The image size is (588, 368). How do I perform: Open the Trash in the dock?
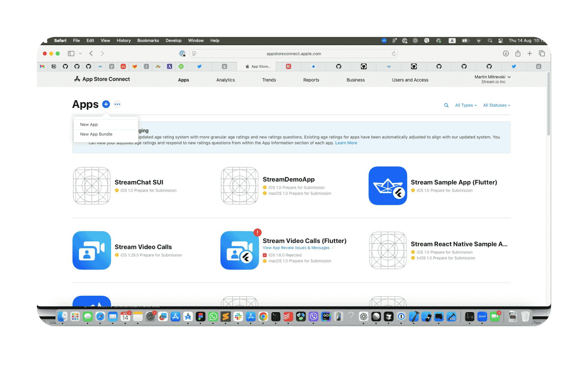(x=525, y=316)
